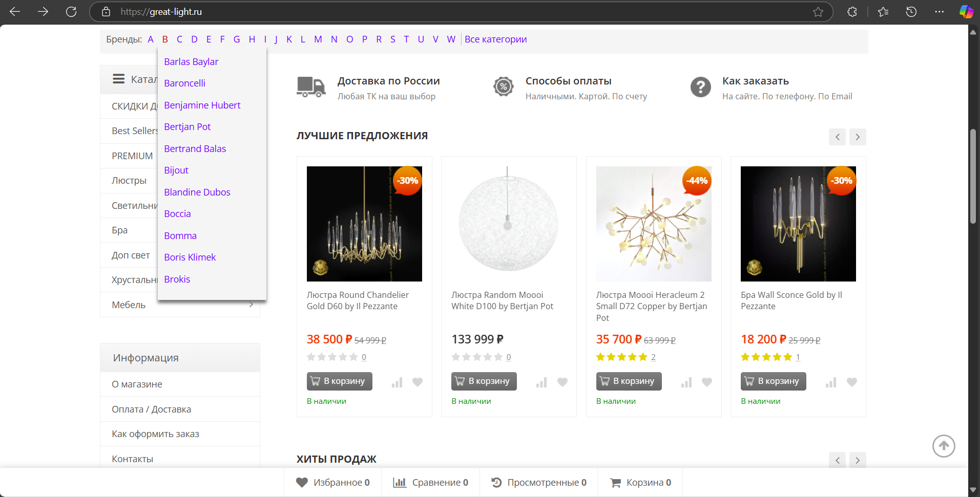The height and width of the screenshot is (497, 980).
Task: Open browser extensions puzzle icon
Action: 852,12
